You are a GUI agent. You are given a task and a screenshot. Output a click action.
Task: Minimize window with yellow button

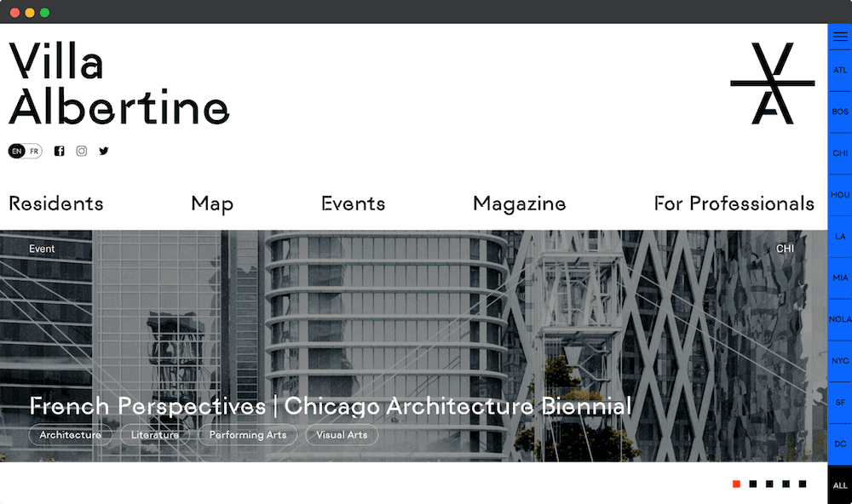30,13
